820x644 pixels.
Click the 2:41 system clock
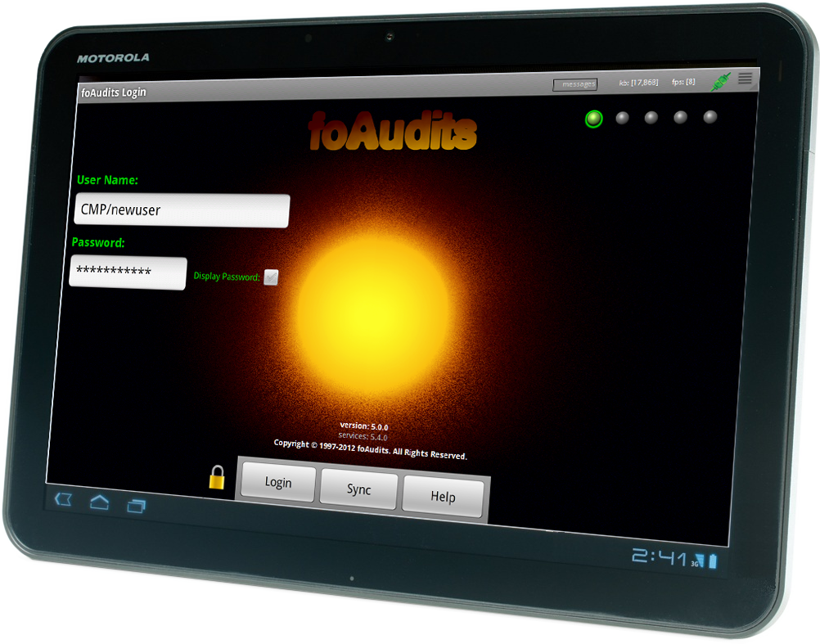(659, 557)
